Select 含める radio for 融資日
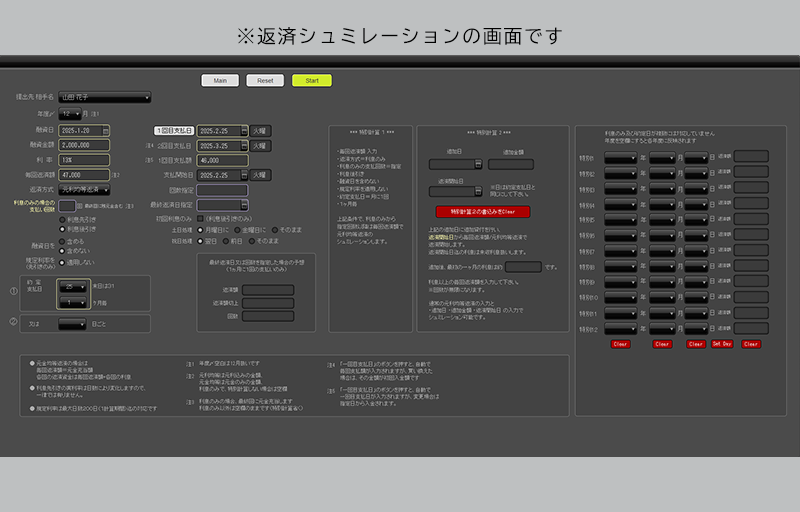The width and height of the screenshot is (800, 512). coord(62,241)
